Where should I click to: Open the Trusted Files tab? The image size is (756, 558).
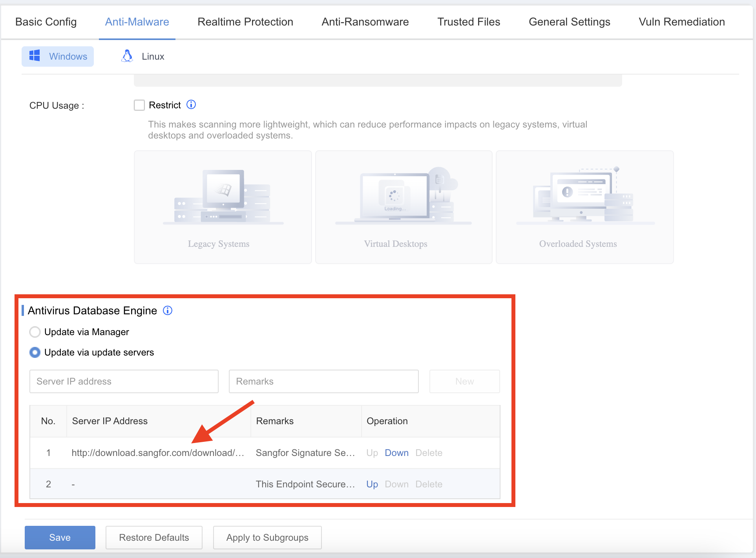(469, 22)
